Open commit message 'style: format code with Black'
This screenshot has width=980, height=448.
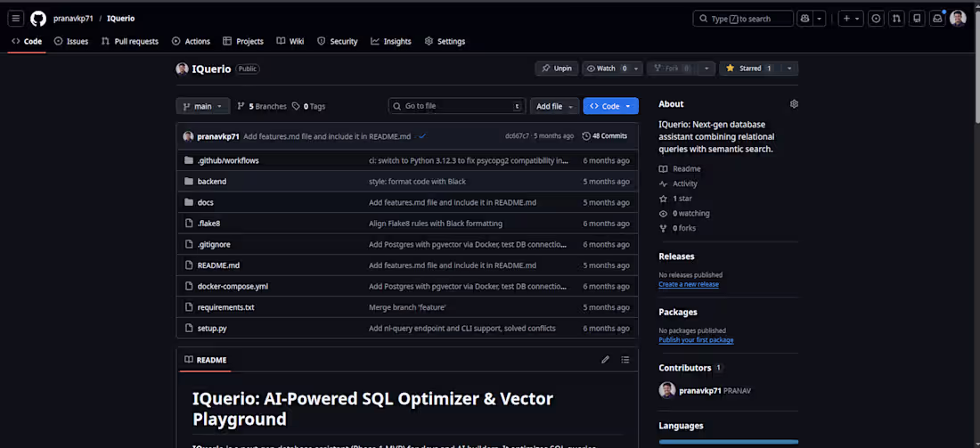click(417, 182)
